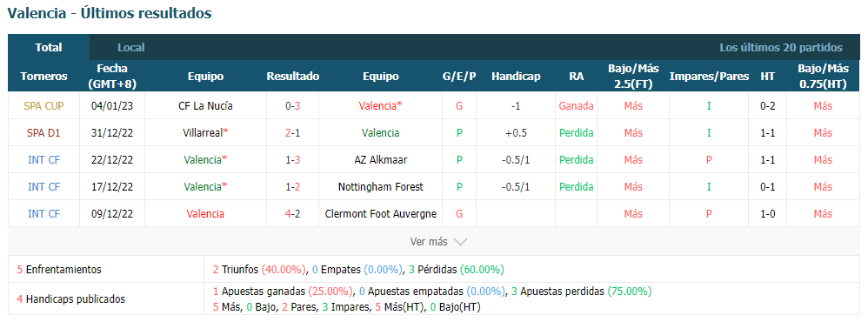Open the CF La Nucía team link
Image resolution: width=868 pixels, height=322 pixels.
click(x=205, y=106)
